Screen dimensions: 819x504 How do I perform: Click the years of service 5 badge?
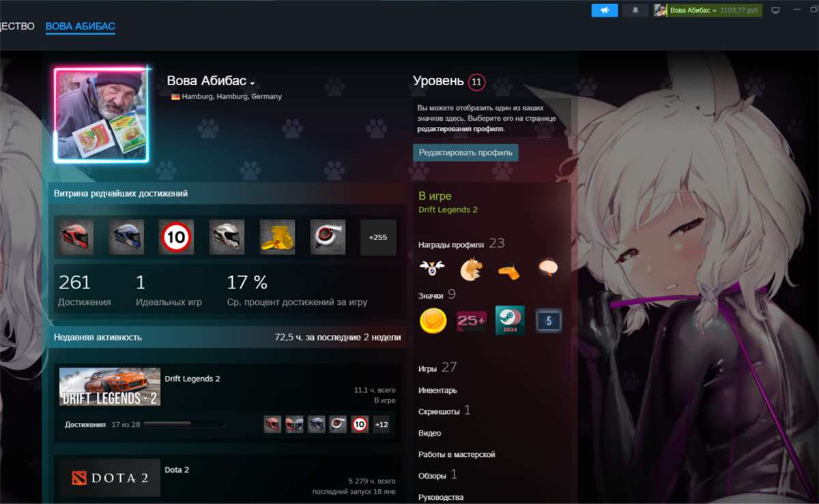[549, 320]
